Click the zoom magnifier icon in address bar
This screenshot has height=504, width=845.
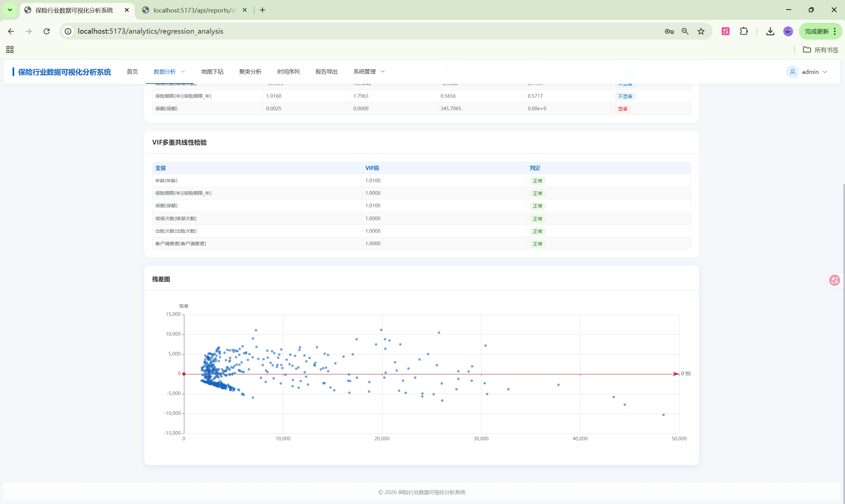(x=685, y=31)
